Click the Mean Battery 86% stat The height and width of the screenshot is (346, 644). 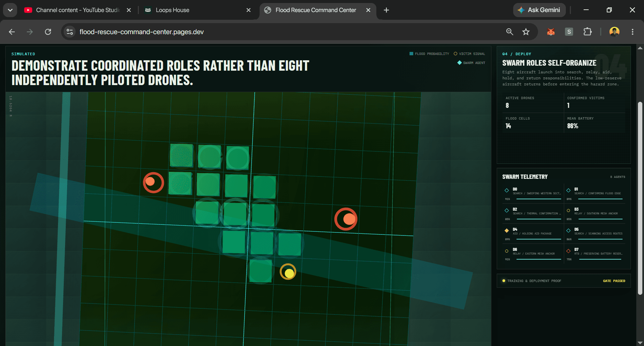(x=595, y=123)
